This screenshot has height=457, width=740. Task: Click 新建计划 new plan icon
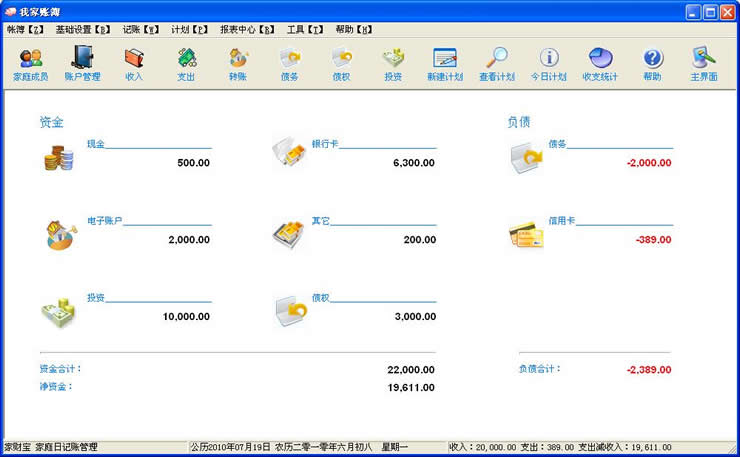[445, 64]
